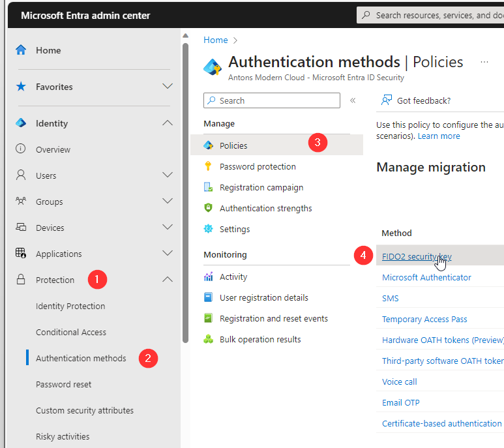Click the Registration campaign icon
504x448 pixels.
[208, 187]
